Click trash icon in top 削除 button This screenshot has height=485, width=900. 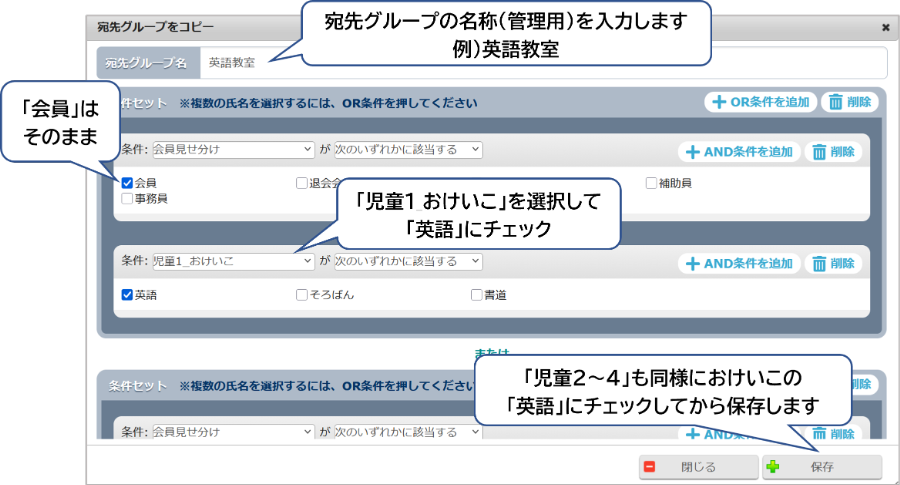point(836,102)
